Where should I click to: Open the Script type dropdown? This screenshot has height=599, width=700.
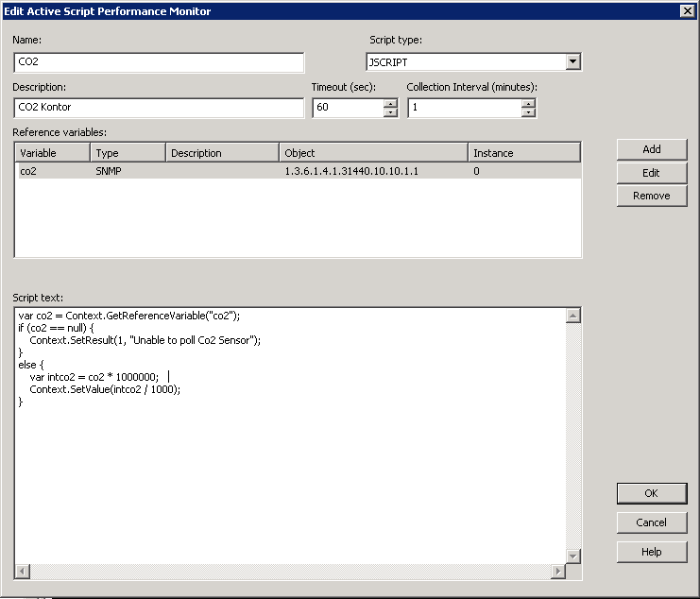pos(572,62)
